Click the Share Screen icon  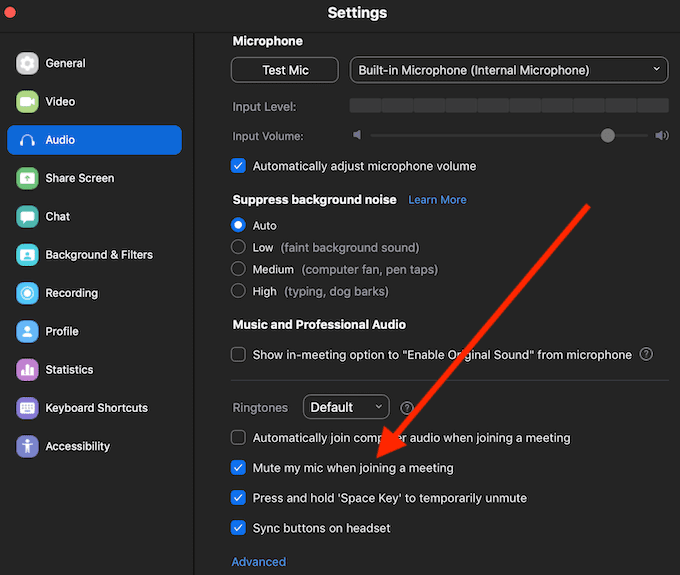27,178
